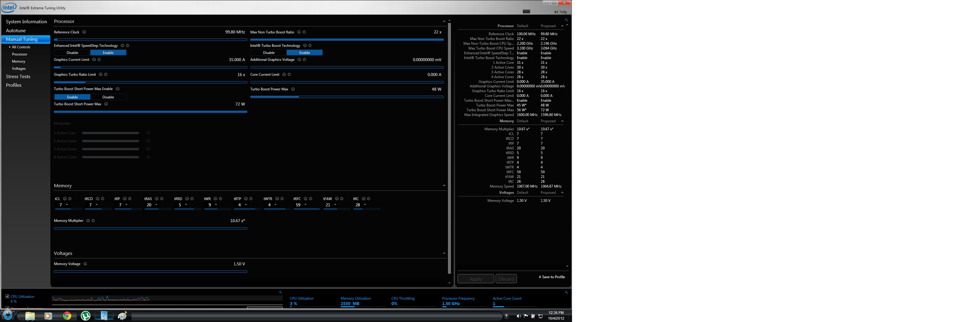Open the tRRD value dropdown
The image size is (980, 322).
pyautogui.click(x=186, y=205)
